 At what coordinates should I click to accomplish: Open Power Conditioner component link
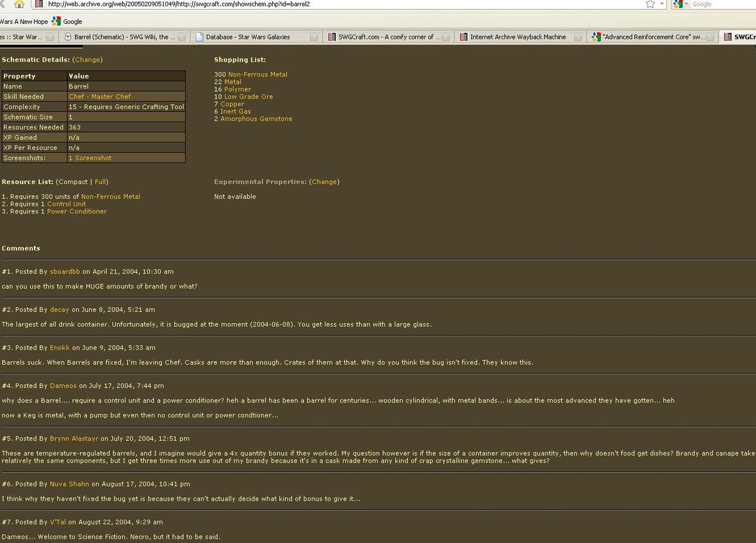[77, 212]
